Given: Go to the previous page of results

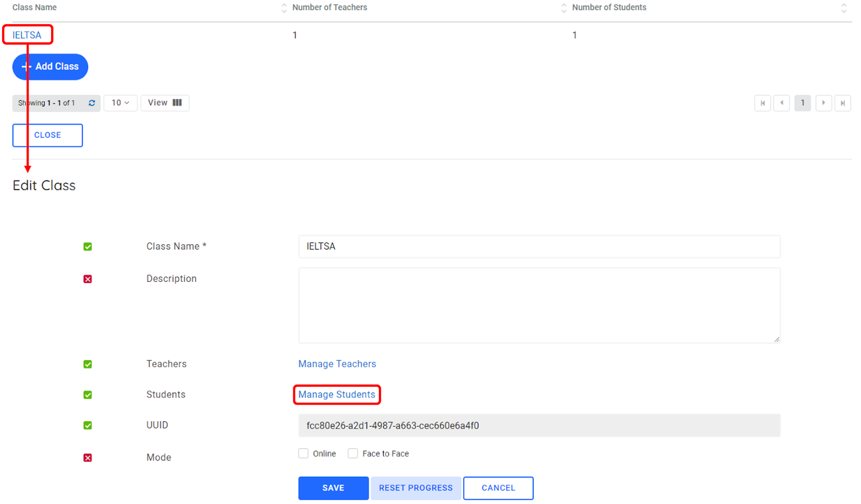Looking at the screenshot, I should (x=781, y=103).
